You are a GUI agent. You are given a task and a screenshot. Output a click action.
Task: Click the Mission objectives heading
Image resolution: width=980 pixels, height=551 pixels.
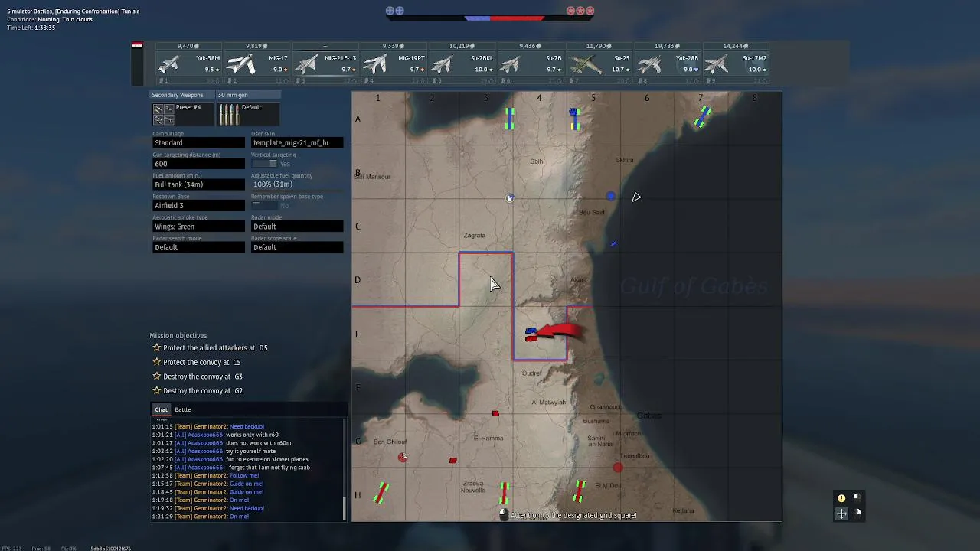pos(178,336)
